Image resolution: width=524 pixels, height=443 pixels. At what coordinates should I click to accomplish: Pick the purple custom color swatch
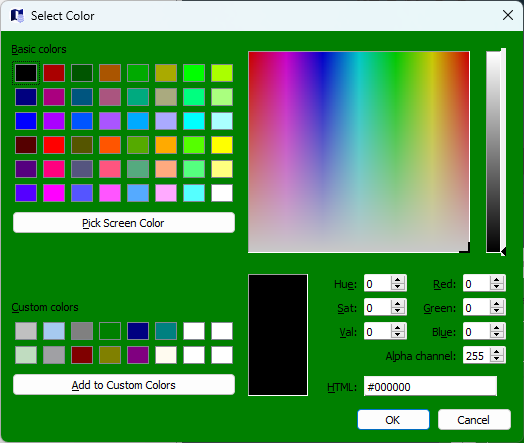pyautogui.click(x=138, y=355)
